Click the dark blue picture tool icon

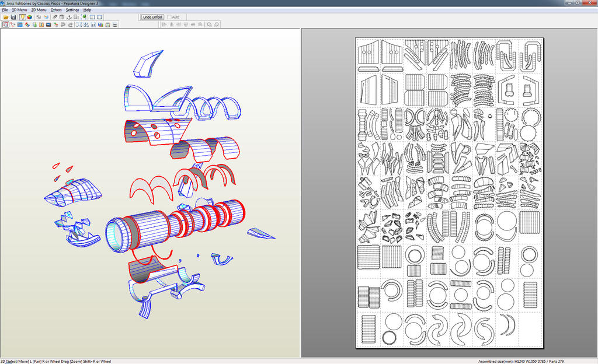point(48,24)
